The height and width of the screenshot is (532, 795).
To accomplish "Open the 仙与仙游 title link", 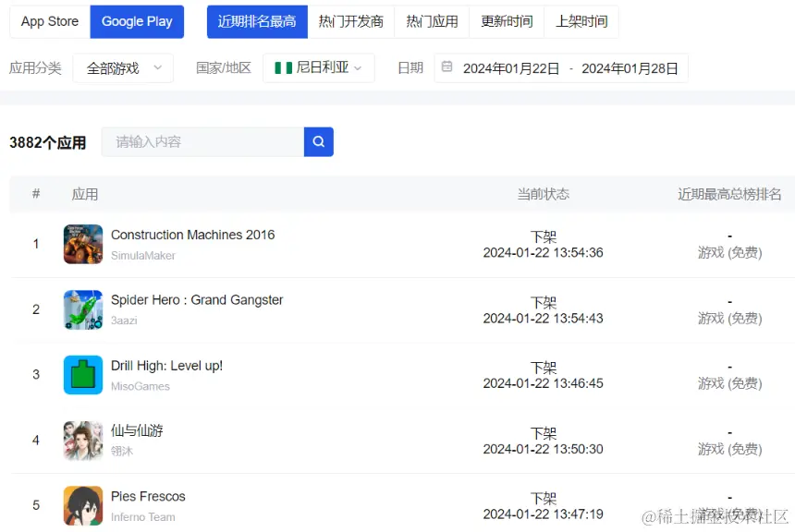I will pos(137,430).
